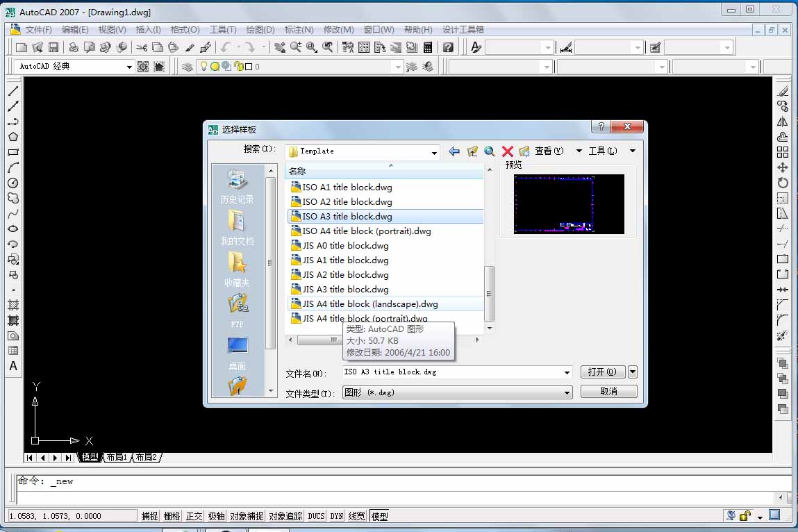The width and height of the screenshot is (798, 532).
Task: Select the Circle draw tool
Action: (13, 183)
